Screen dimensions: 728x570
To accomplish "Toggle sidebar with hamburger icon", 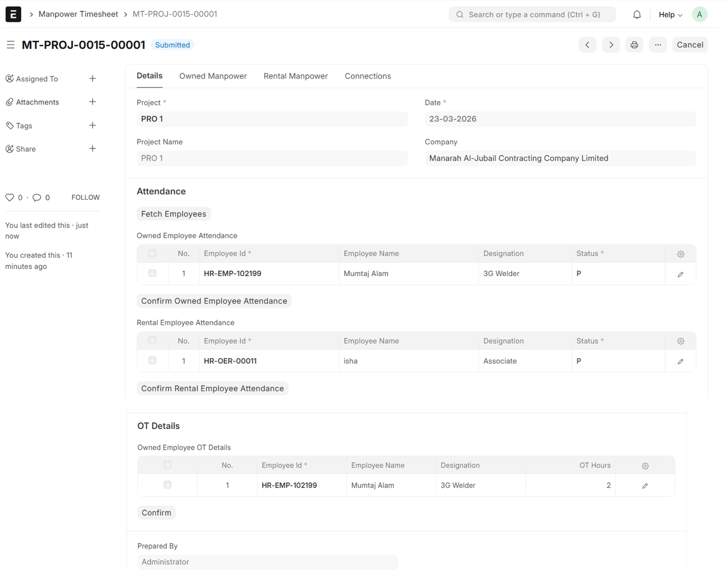I will (11, 45).
